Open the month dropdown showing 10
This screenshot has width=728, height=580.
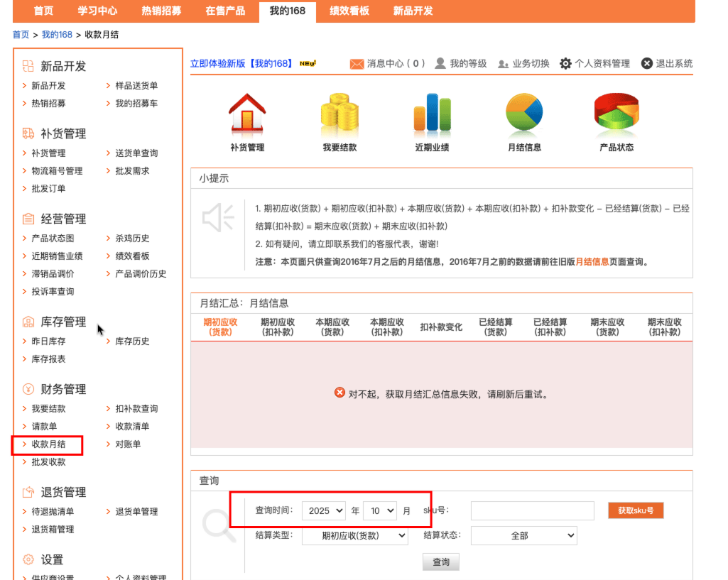pos(379,510)
